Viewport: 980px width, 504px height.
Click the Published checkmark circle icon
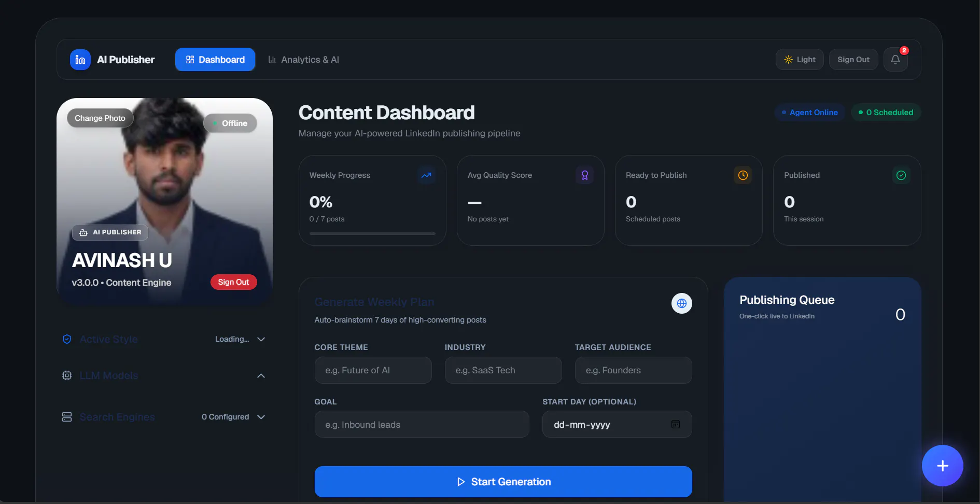(901, 175)
